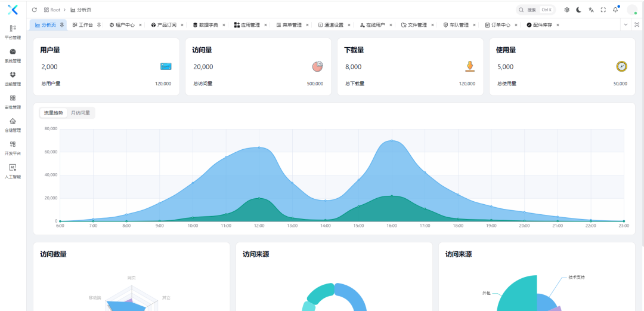Enter fullscreen using the header icon
Screen dimensions: 644x311
603,10
